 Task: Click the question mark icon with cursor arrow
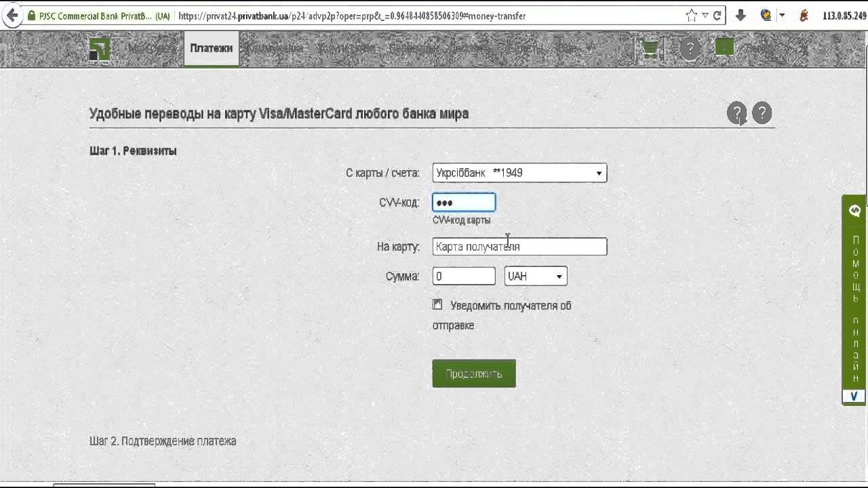pos(737,113)
